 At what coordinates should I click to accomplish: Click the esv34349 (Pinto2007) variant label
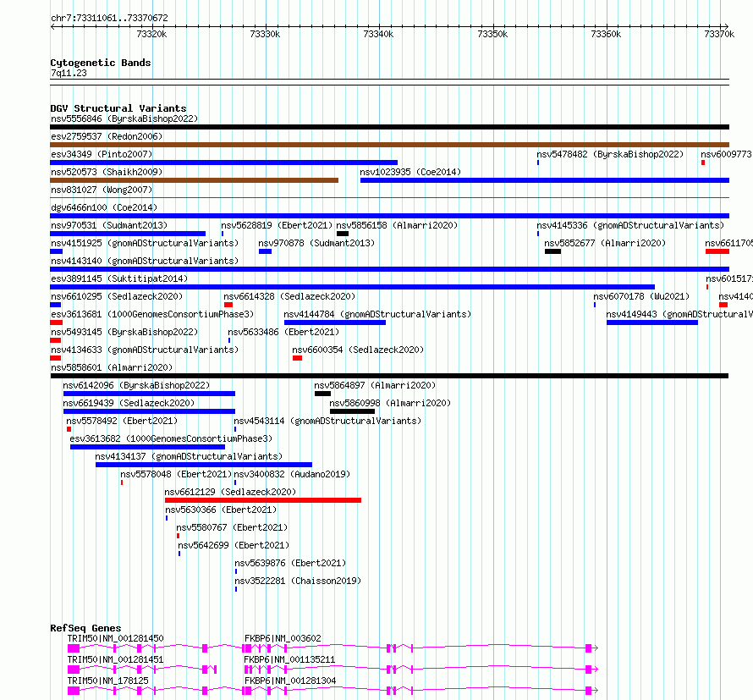102,154
